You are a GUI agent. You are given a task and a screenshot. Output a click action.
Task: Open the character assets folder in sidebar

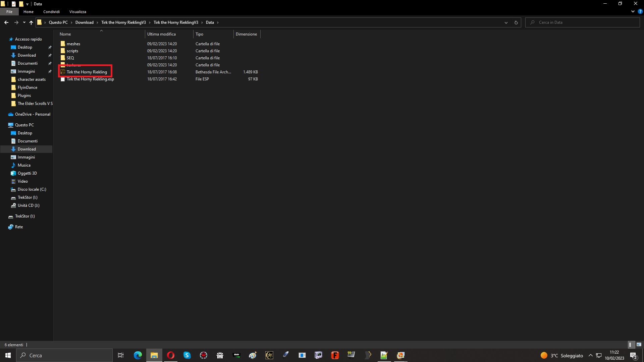click(x=32, y=79)
